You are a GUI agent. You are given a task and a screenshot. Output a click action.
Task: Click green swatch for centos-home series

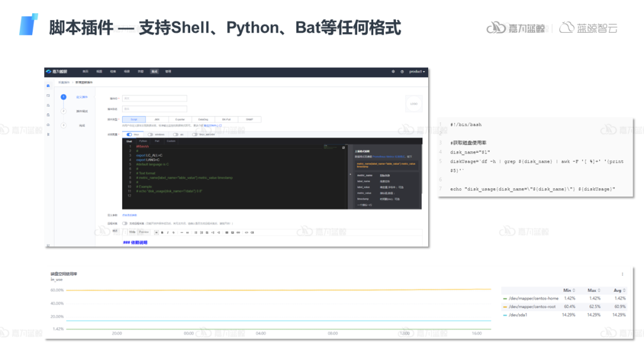coord(505,299)
